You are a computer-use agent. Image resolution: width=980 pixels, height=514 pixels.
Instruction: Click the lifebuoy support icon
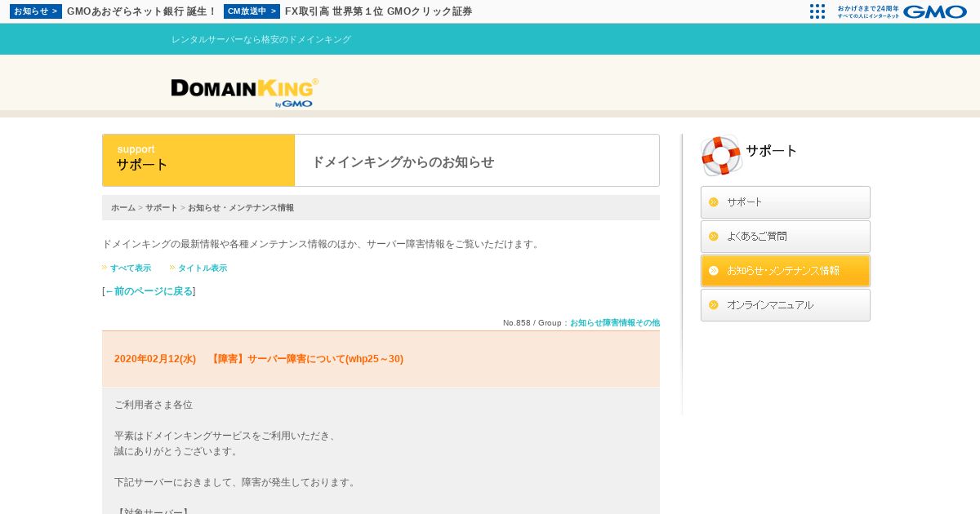[x=721, y=155]
